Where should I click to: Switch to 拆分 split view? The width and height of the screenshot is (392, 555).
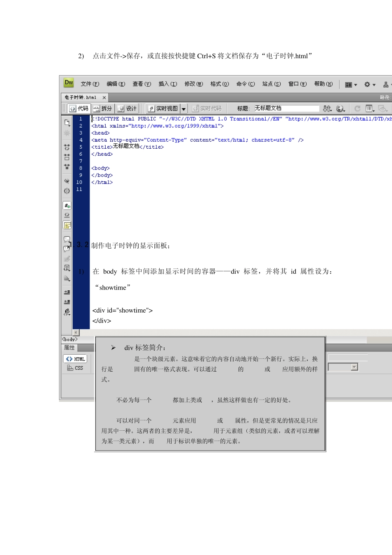(x=103, y=109)
